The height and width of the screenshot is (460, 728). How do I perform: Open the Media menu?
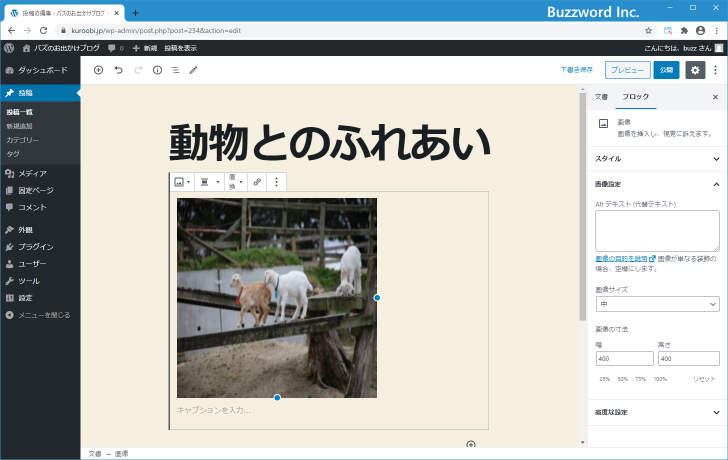click(x=40, y=173)
